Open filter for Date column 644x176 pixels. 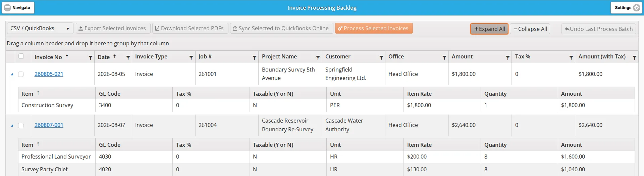128,58
